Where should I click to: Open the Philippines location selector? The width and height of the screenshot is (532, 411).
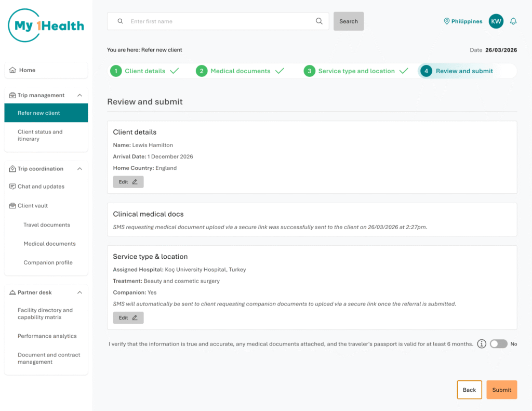463,21
